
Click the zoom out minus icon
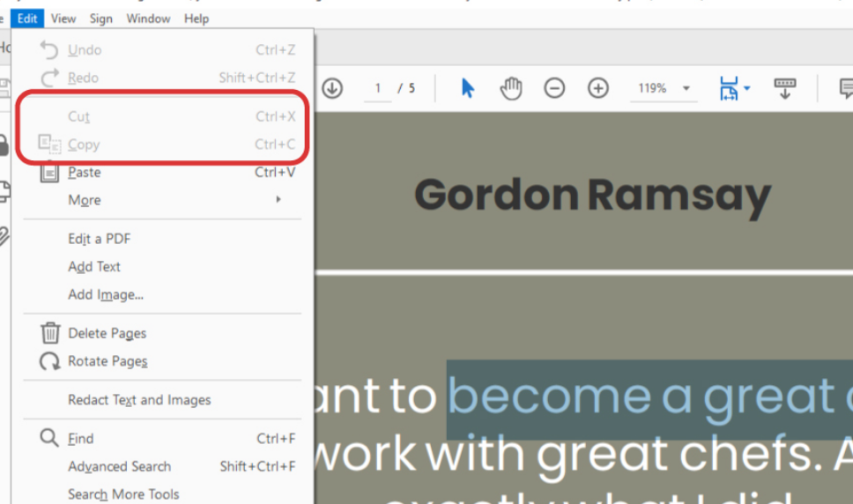pos(554,88)
